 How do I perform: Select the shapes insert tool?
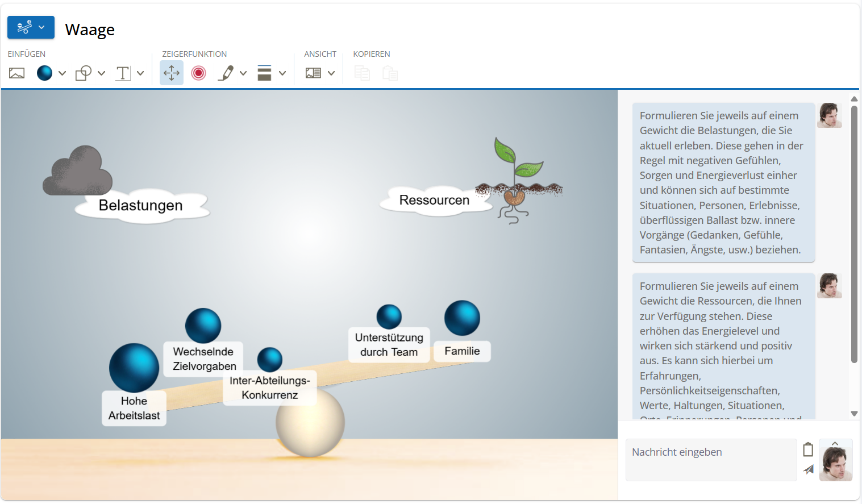click(84, 73)
